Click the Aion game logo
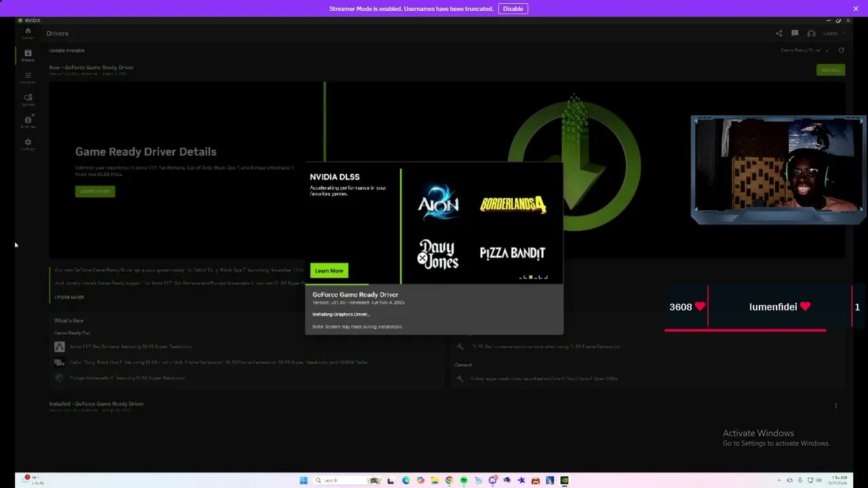The image size is (868, 488). point(438,201)
